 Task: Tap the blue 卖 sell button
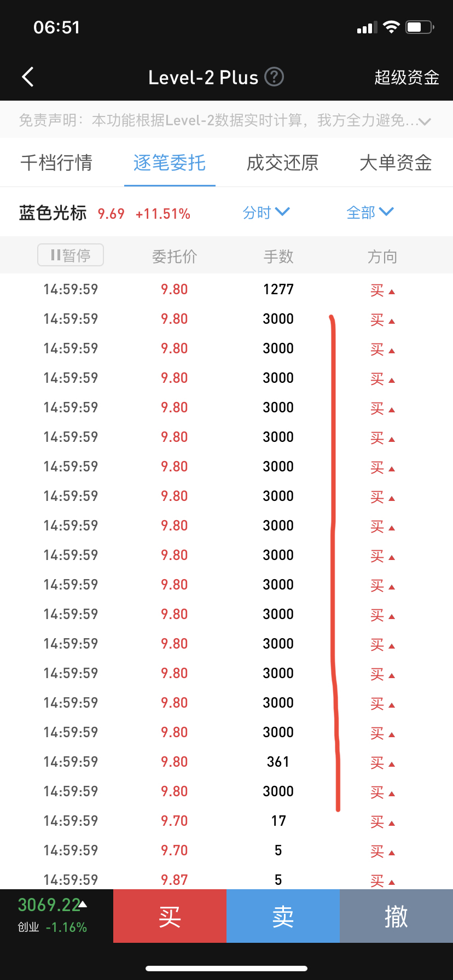(x=283, y=916)
